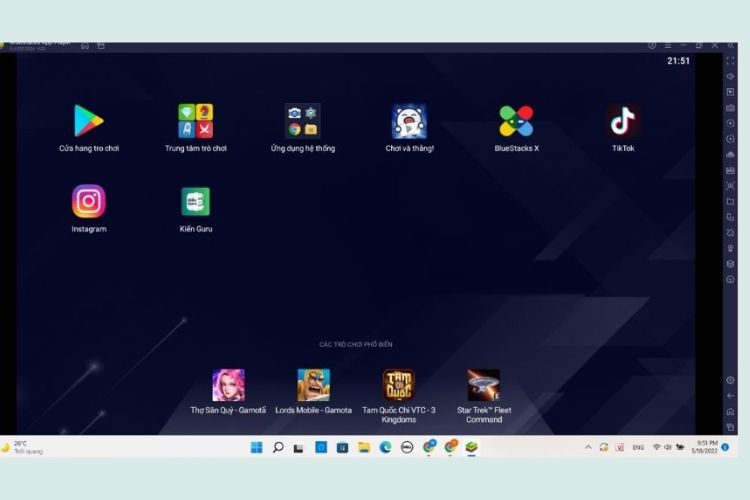Open BlueStacks settings gear icon
750x500 pixels.
[730, 380]
